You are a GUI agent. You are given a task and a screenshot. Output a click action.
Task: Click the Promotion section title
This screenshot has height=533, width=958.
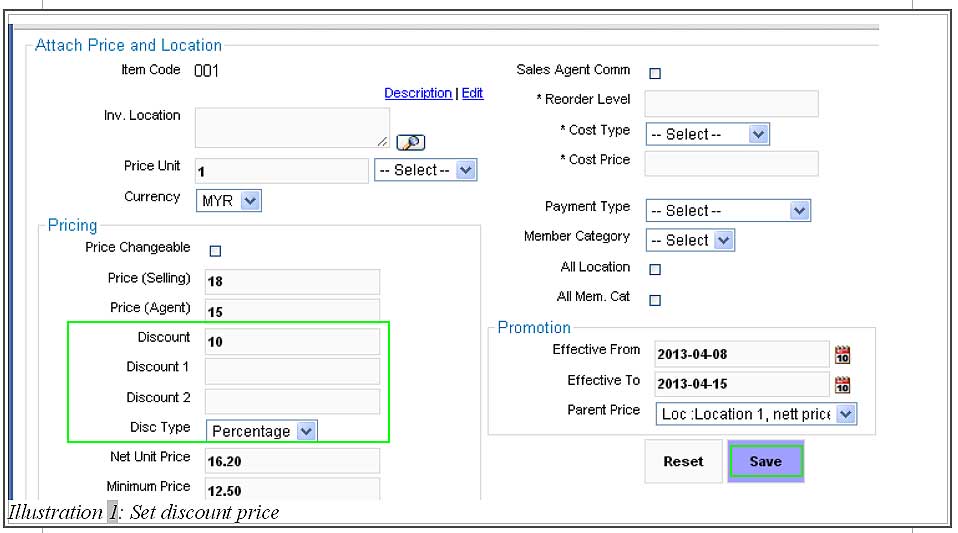(x=534, y=328)
